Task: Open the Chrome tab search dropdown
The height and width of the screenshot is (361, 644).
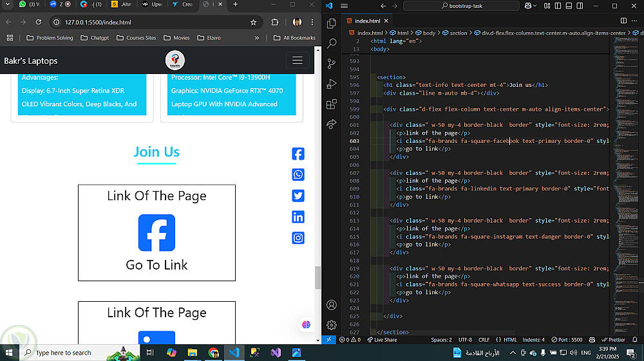Action: click(x=7, y=4)
